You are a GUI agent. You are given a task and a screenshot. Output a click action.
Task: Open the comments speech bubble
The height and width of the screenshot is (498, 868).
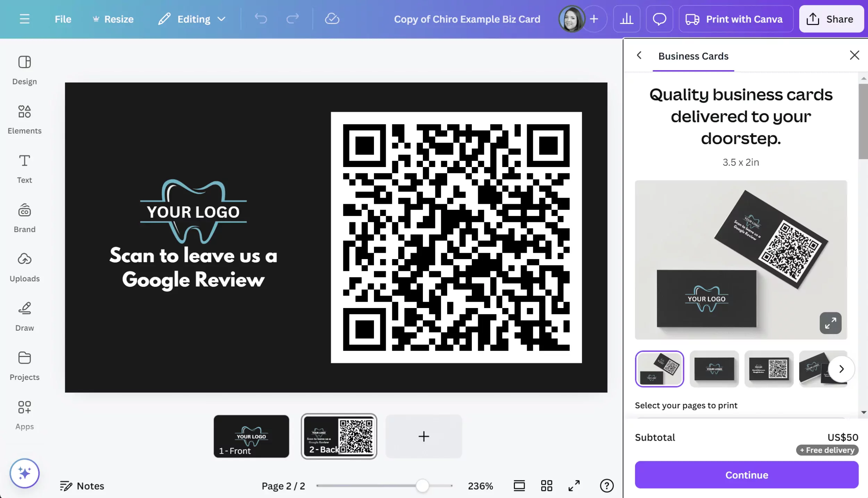[x=659, y=19]
